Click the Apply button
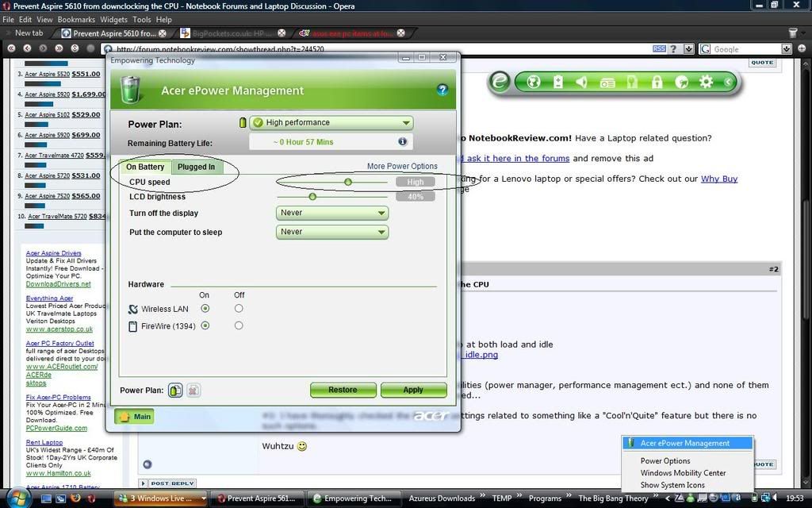812x508 pixels. tap(413, 390)
